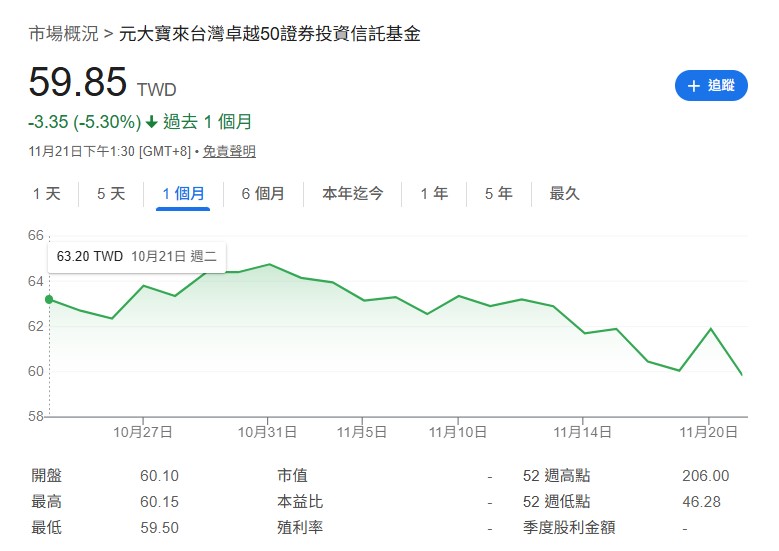The width and height of the screenshot is (779, 551).
Task: Click the 最低 value 59.50
Action: (159, 528)
